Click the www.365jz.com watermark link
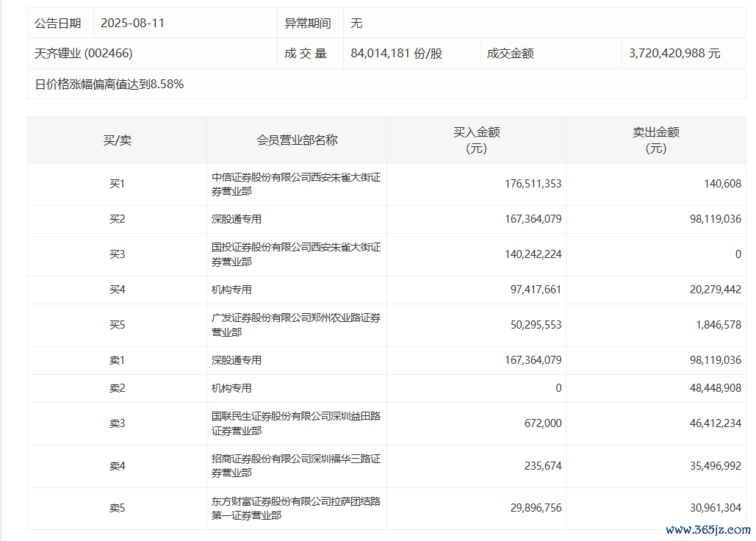 [x=708, y=529]
